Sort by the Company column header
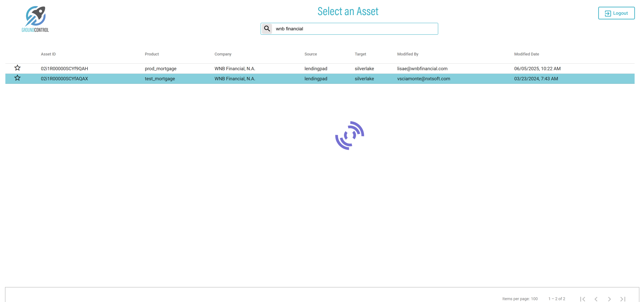This screenshot has width=644, height=302. (223, 54)
